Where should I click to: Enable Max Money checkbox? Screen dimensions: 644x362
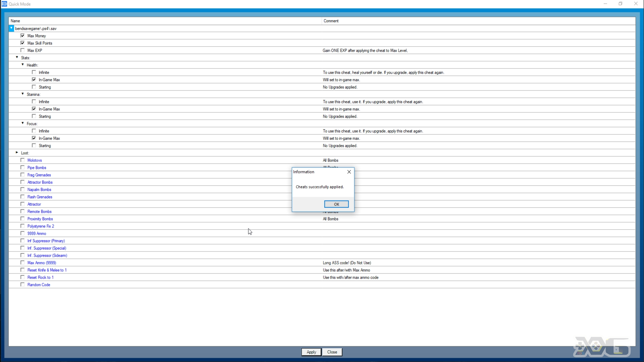pos(22,35)
